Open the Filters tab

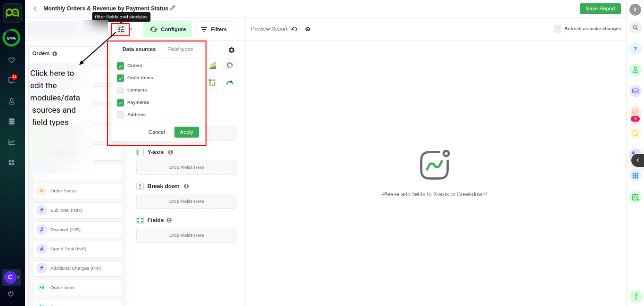pos(214,29)
